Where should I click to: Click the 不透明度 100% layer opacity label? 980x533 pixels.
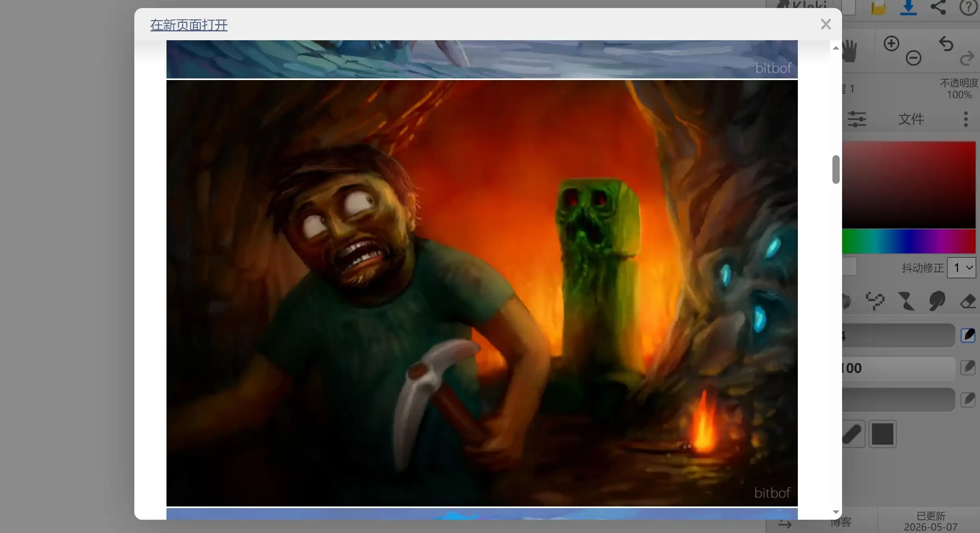click(959, 89)
